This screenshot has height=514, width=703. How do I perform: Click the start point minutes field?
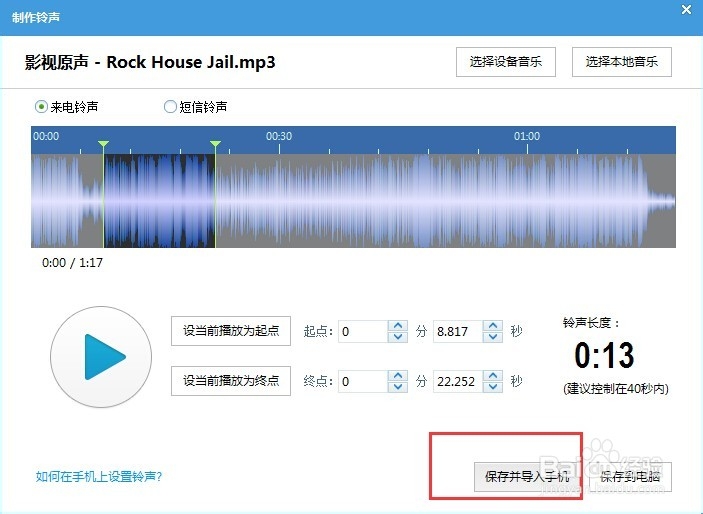pos(363,331)
